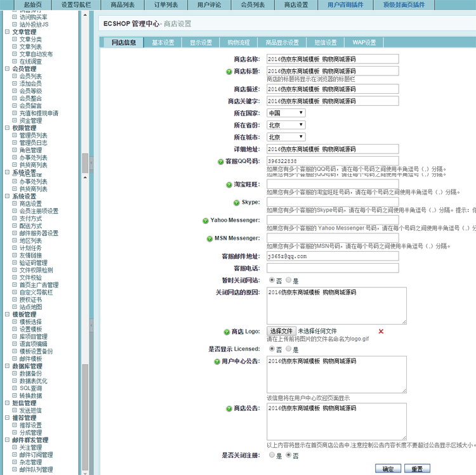Open 订单列表 in top navigation
Screen dimensions: 476x475
coord(166,5)
